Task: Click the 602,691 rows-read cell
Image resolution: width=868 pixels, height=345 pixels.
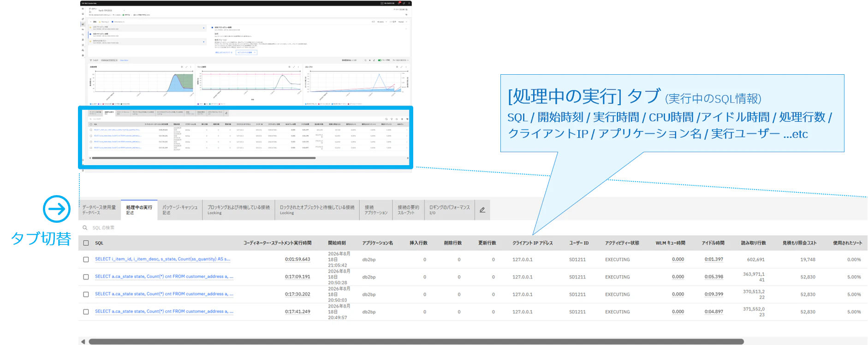Action: (756, 260)
